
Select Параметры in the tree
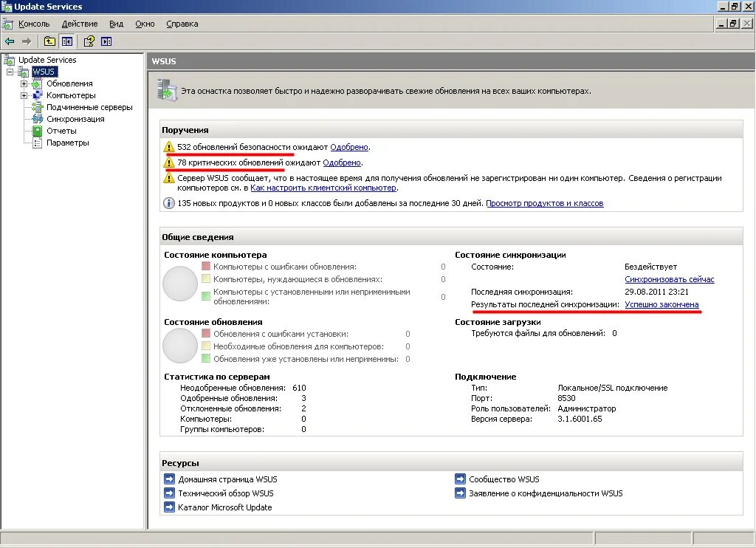67,143
